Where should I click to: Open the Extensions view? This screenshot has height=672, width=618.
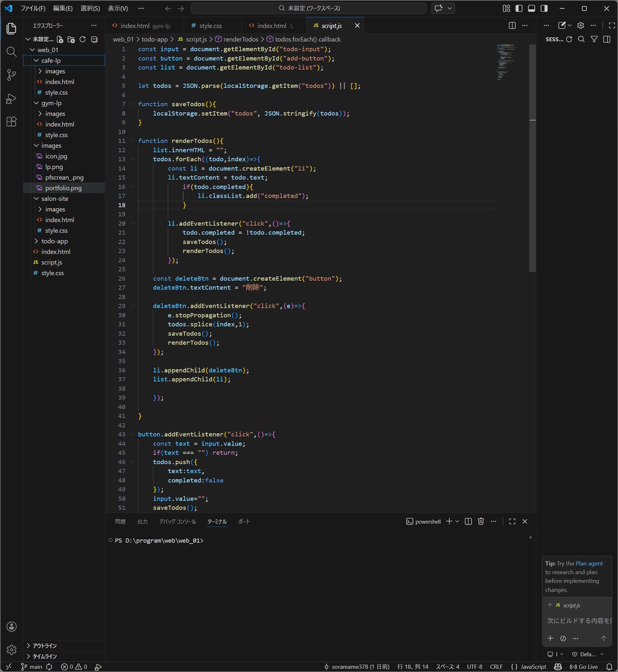pyautogui.click(x=11, y=122)
